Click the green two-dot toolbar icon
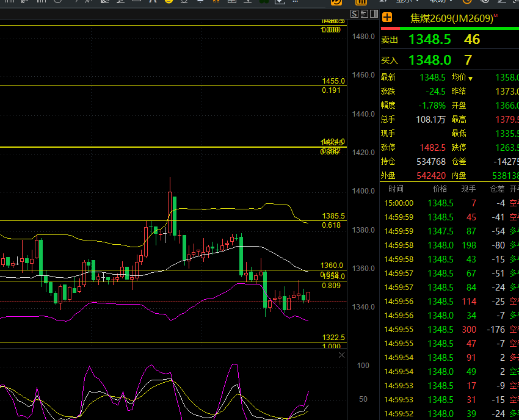Viewport: 519px width, 420px height. (264, 1)
